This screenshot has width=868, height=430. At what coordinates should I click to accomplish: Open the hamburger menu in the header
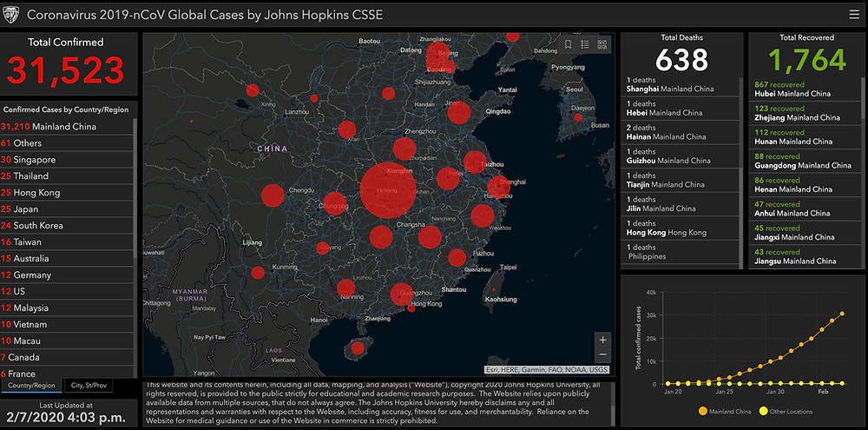click(854, 15)
